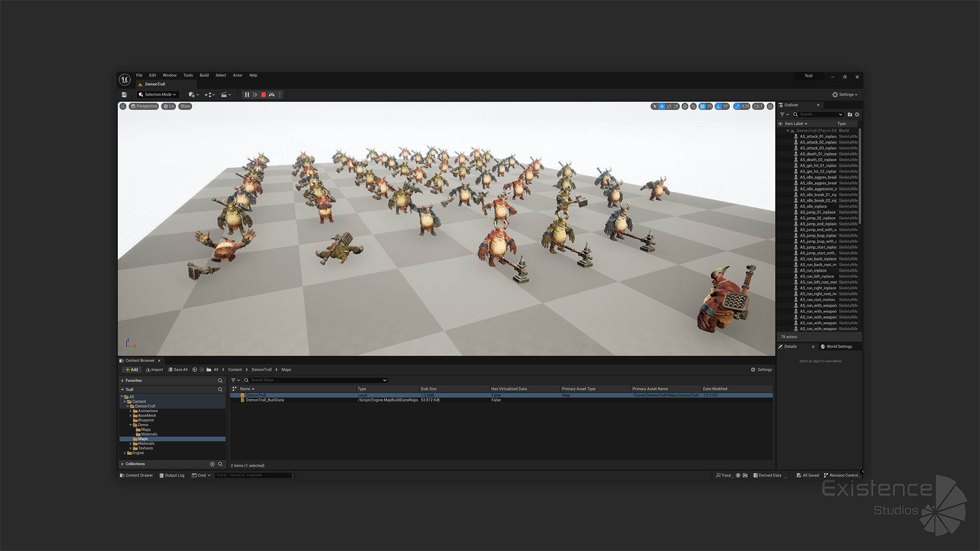Expand the Collections section
The height and width of the screenshot is (551, 980).
(x=122, y=464)
